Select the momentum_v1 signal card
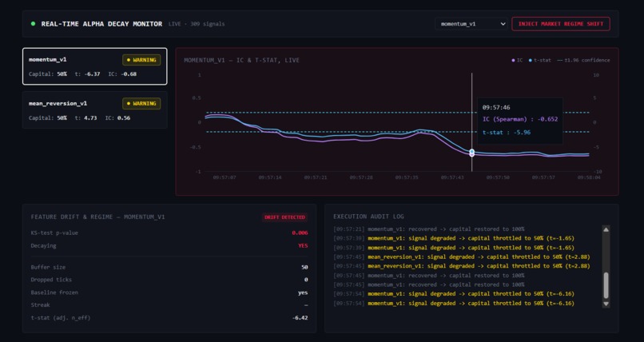Screen dimensions: 644x342 click(x=95, y=66)
